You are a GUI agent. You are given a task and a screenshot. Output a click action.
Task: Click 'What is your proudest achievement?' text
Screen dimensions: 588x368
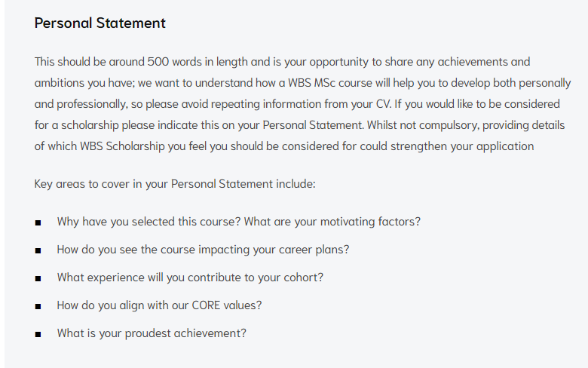click(152, 333)
